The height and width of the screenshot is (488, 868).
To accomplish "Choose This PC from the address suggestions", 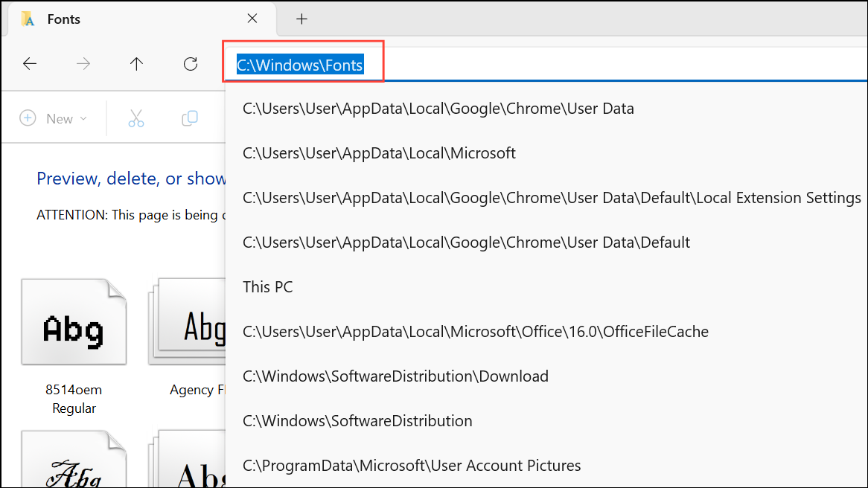I will click(267, 286).
